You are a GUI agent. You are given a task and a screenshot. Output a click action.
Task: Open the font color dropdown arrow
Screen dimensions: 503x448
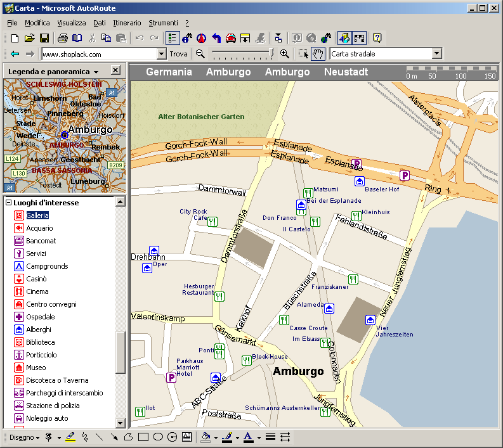point(259,438)
